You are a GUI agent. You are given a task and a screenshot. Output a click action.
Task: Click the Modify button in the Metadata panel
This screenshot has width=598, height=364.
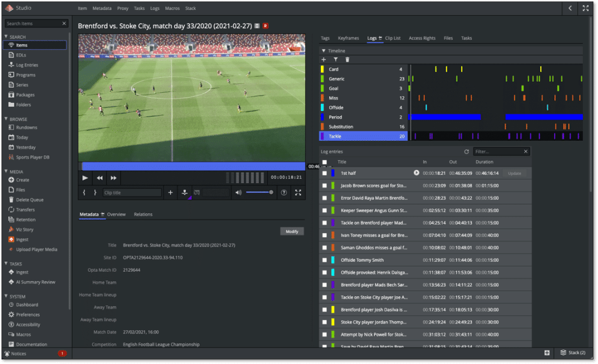click(291, 231)
